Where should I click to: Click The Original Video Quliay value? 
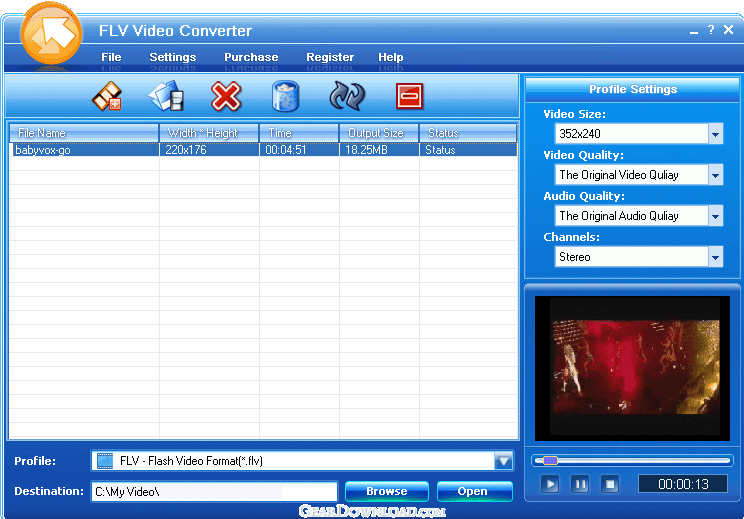click(619, 175)
